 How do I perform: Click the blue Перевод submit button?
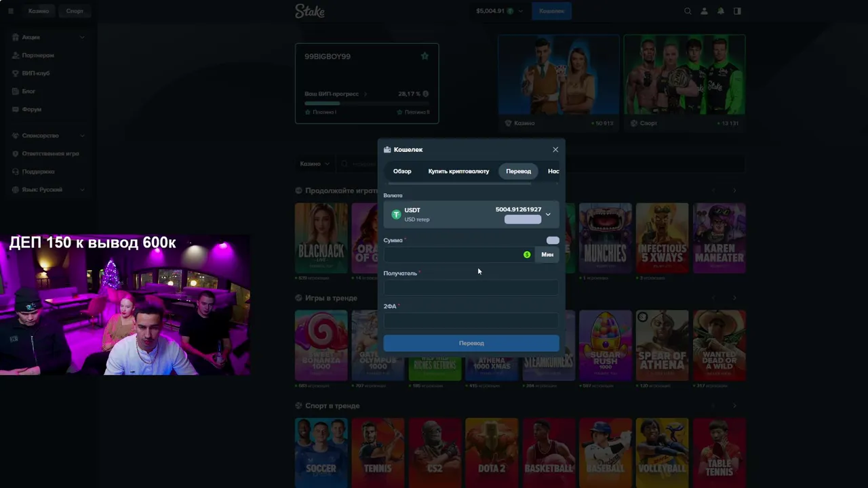pos(471,343)
